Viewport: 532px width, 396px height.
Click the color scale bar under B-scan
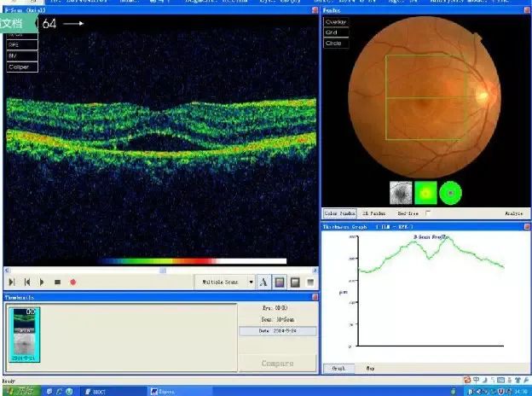point(192,261)
